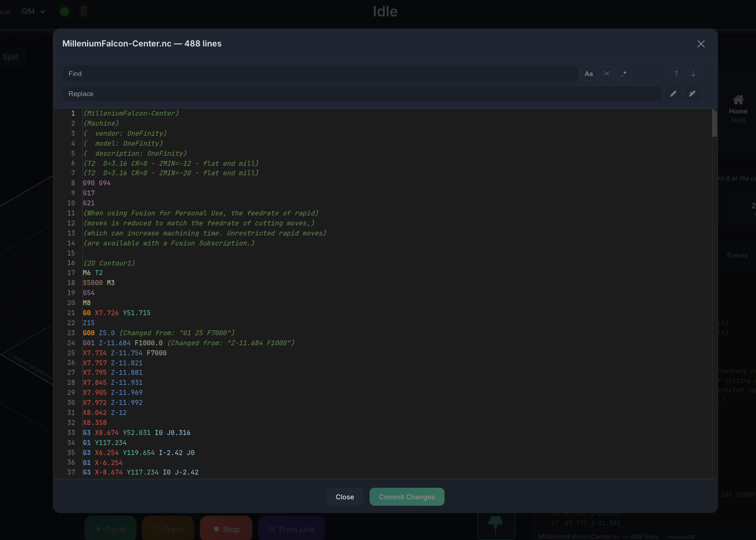This screenshot has height=540, width=756.
Task: Close the editor dialog with X
Action: 701,44
